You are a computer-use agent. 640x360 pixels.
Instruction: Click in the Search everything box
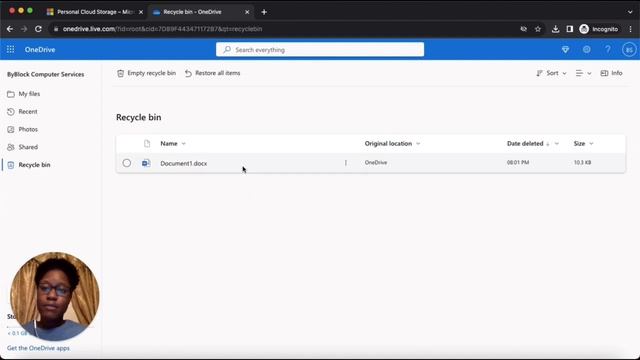320,49
